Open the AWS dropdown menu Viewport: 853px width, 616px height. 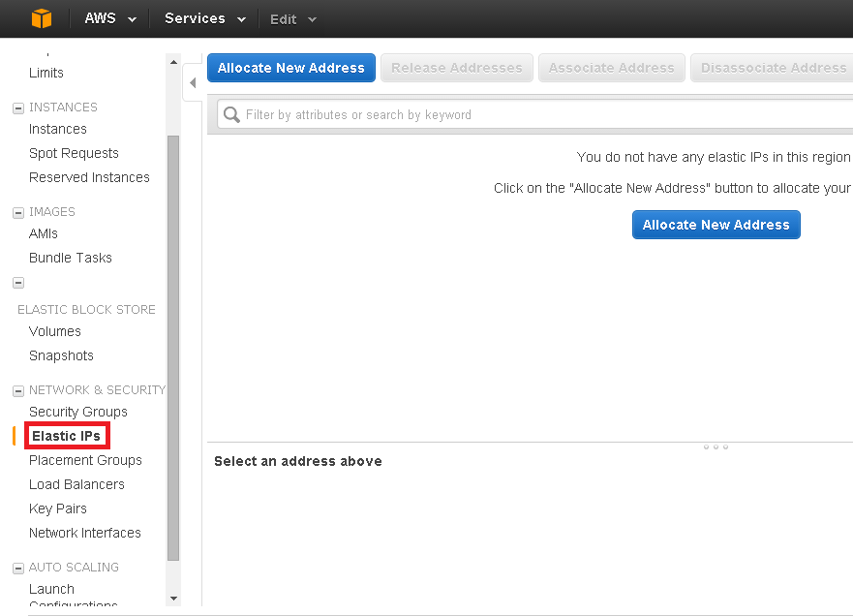point(110,18)
